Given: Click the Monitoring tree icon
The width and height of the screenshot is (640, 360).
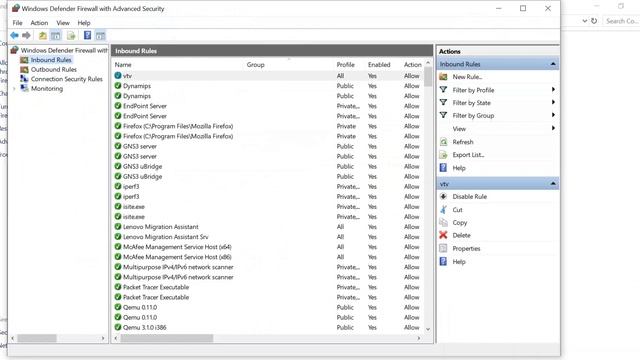Looking at the screenshot, I should point(24,88).
